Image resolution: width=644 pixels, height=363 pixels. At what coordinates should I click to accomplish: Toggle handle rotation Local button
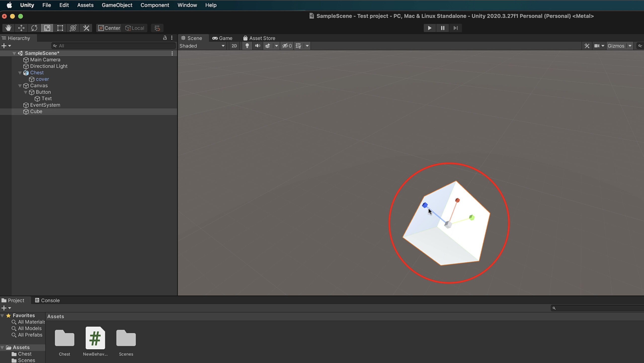click(135, 28)
